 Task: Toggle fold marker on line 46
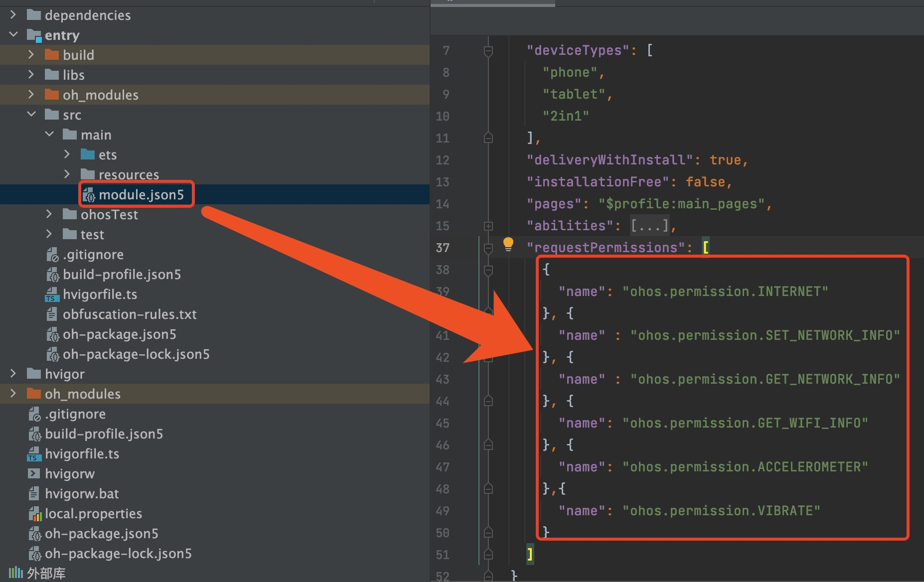(488, 445)
